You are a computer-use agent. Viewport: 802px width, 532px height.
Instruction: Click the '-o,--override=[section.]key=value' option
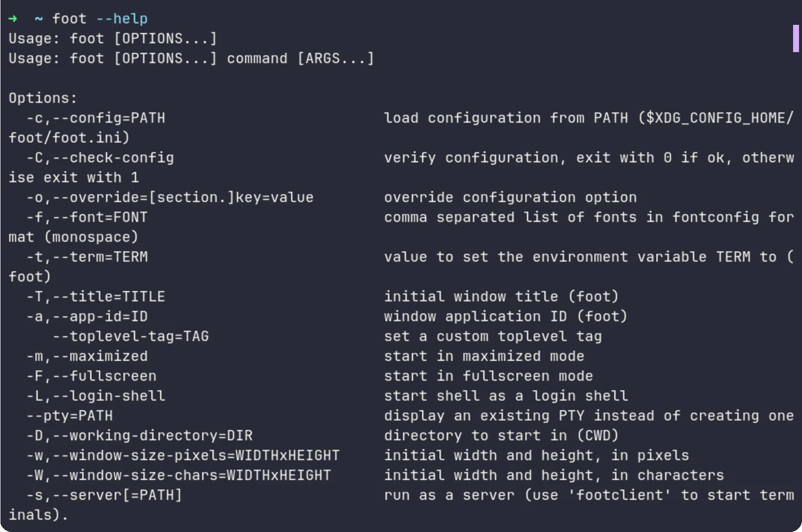tap(170, 198)
